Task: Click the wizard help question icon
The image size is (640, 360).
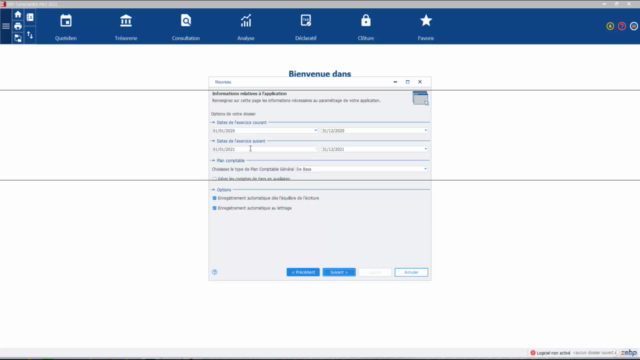Action: click(x=215, y=272)
